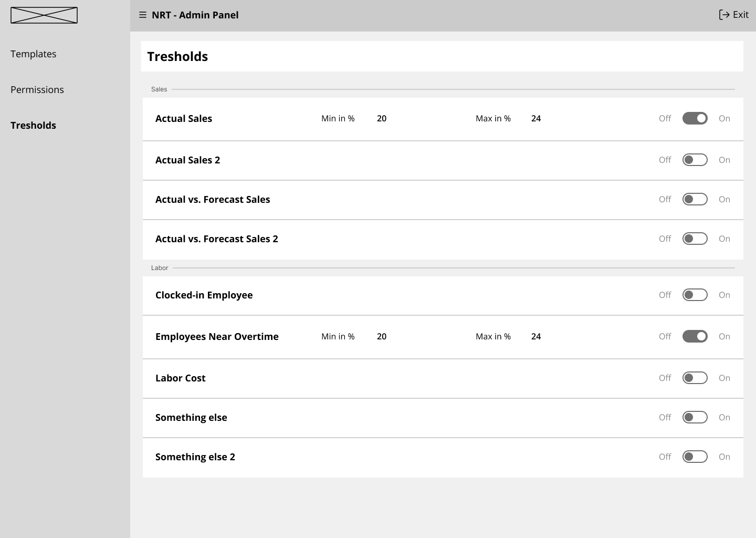Click Employees Near Overtime Max value field

(x=536, y=337)
